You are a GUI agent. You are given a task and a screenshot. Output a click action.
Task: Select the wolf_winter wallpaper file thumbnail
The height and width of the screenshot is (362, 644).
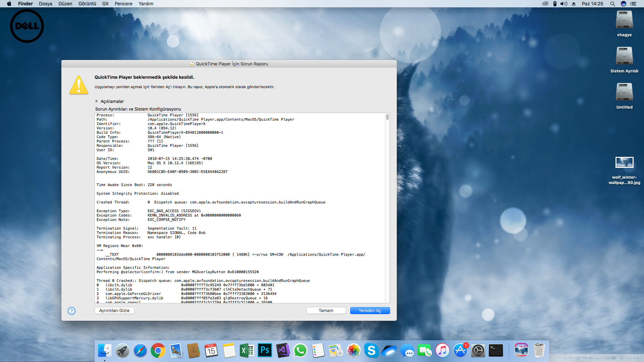[x=624, y=163]
